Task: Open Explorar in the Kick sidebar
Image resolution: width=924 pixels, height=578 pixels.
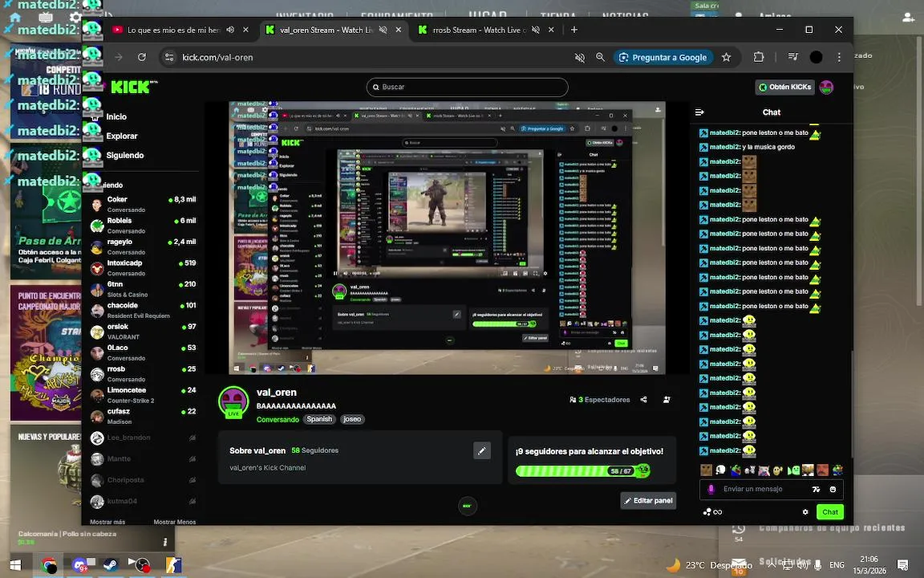Action: tap(121, 136)
